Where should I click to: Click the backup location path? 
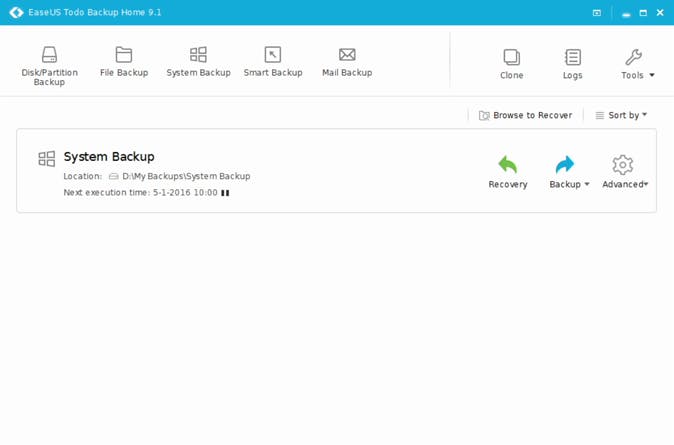[186, 176]
